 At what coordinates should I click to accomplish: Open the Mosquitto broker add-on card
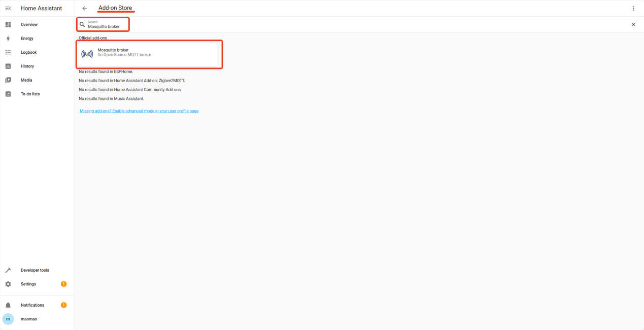tap(149, 54)
